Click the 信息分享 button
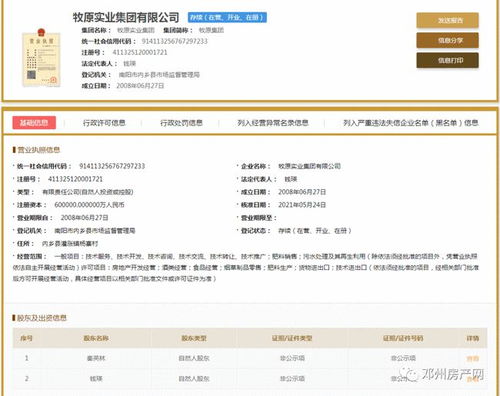 [x=447, y=40]
